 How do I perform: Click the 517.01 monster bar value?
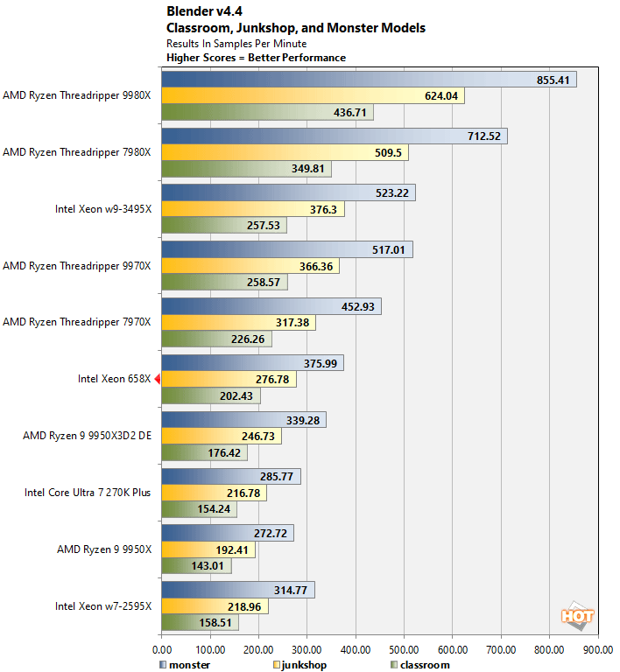coord(389,250)
